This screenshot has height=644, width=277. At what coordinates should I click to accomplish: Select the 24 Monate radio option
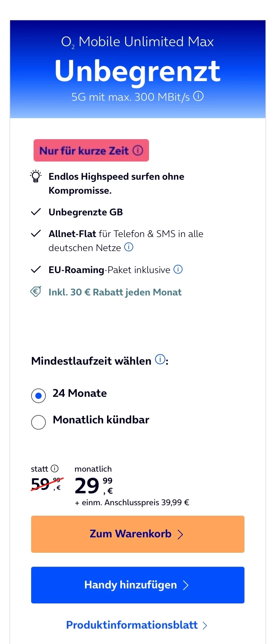click(38, 395)
